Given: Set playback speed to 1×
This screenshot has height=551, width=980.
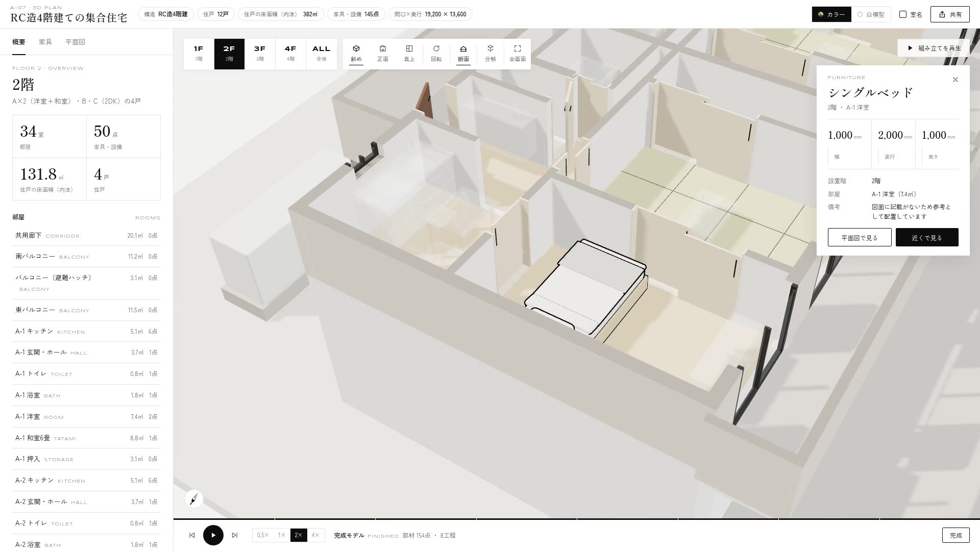Looking at the screenshot, I should pyautogui.click(x=281, y=535).
